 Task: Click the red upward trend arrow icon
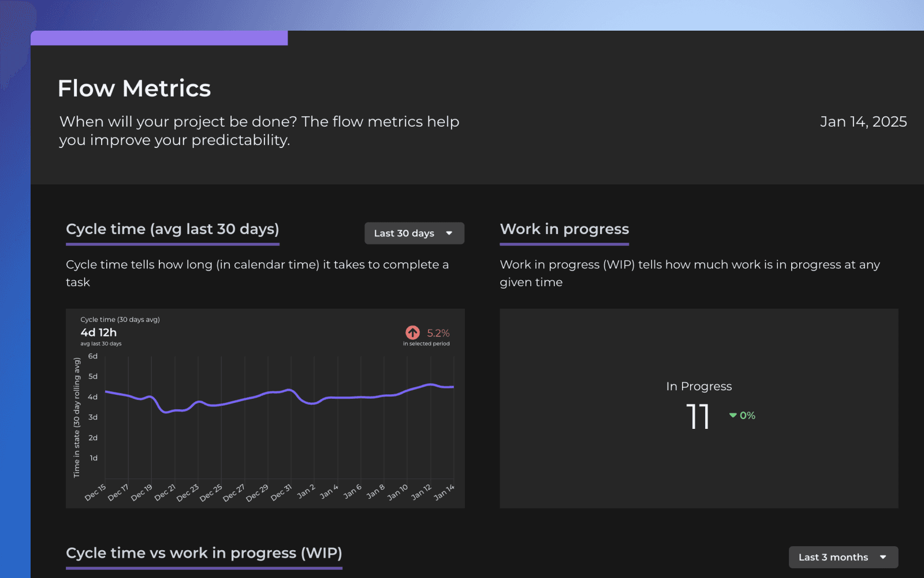[412, 332]
